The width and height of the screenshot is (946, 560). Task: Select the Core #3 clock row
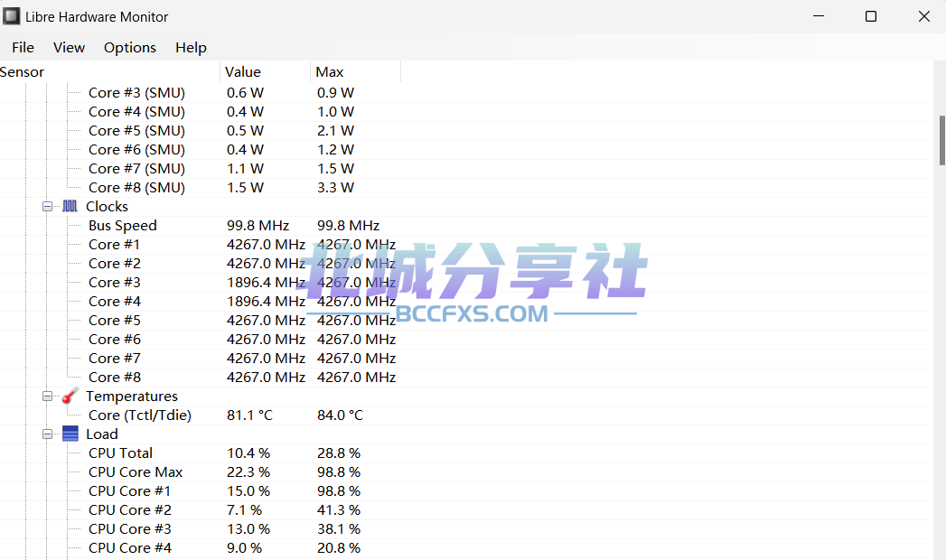[466, 282]
